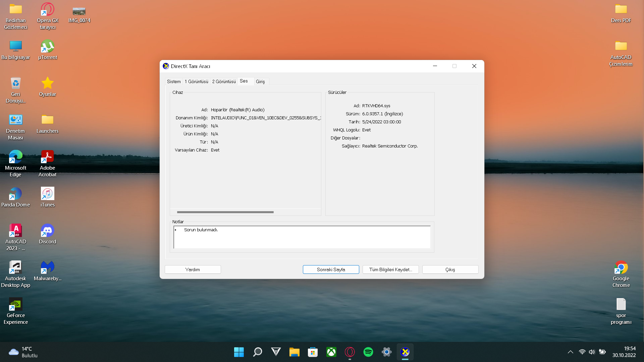644x362 pixels.
Task: Expand the hidden system tray icons chevron
Action: [x=570, y=352]
